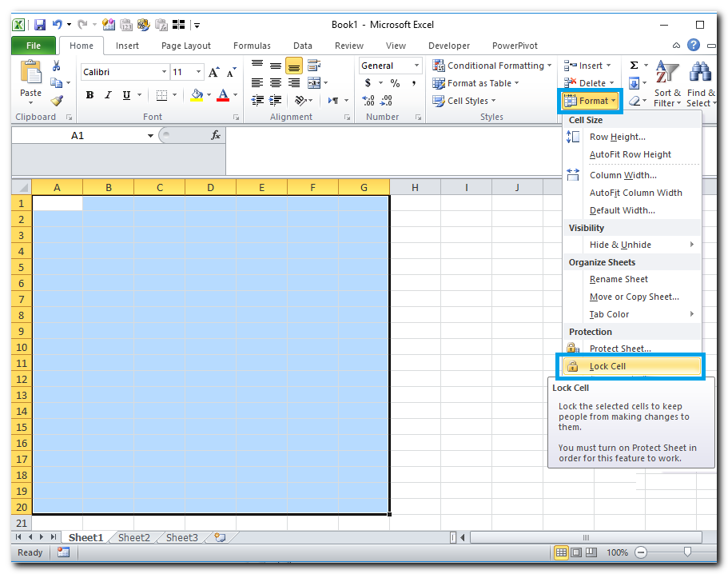Click the Insert Worksheet tab icon
The image size is (728, 574).
[220, 538]
